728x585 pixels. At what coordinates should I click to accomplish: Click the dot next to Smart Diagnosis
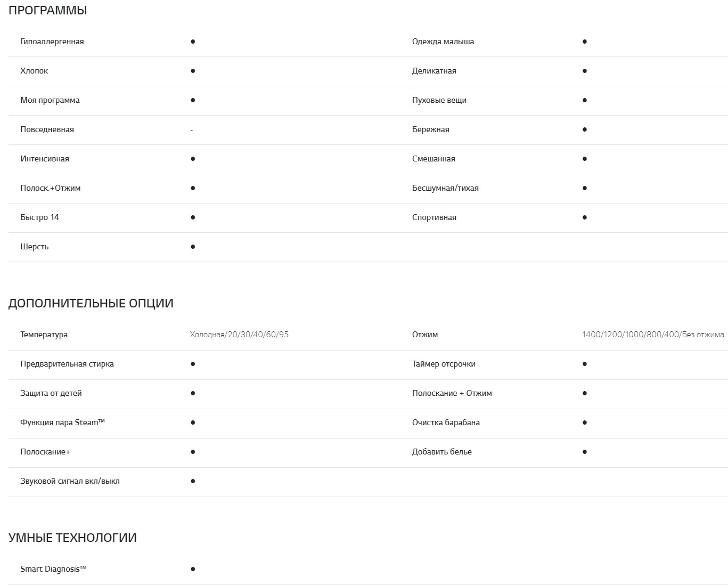pos(193,569)
